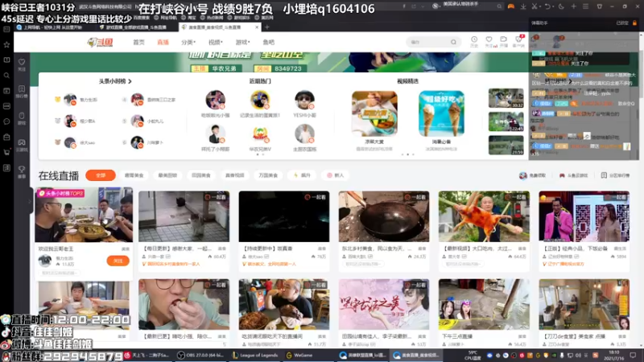Click the magnifier icon in site search

pos(453,42)
